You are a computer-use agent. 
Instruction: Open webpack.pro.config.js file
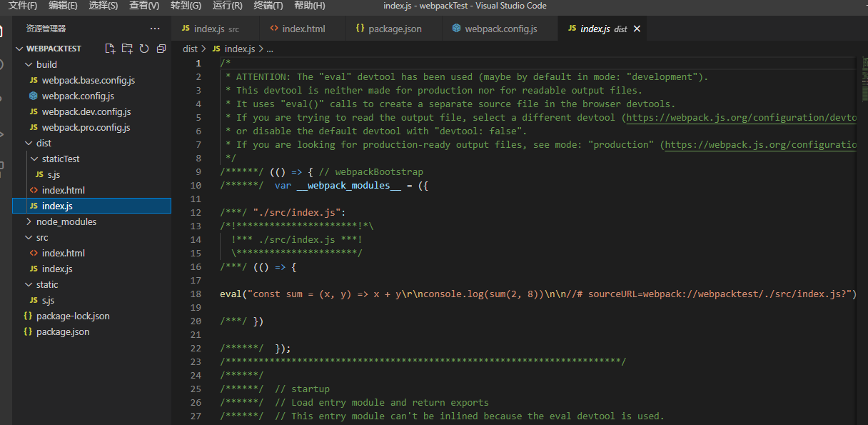pos(91,127)
